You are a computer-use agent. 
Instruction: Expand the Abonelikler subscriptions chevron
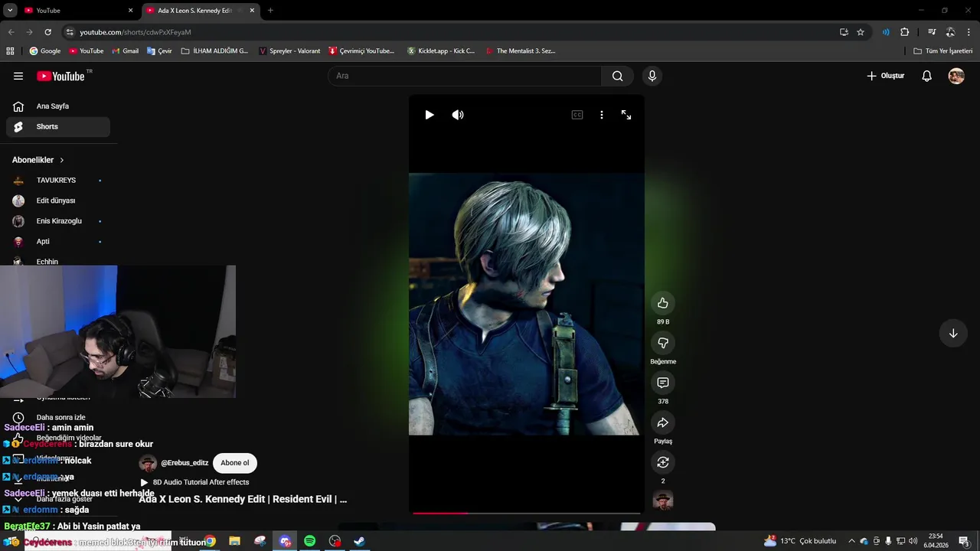click(62, 160)
